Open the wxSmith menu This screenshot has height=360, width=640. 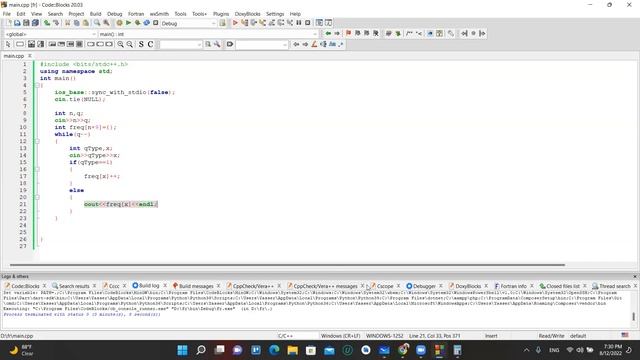point(159,14)
